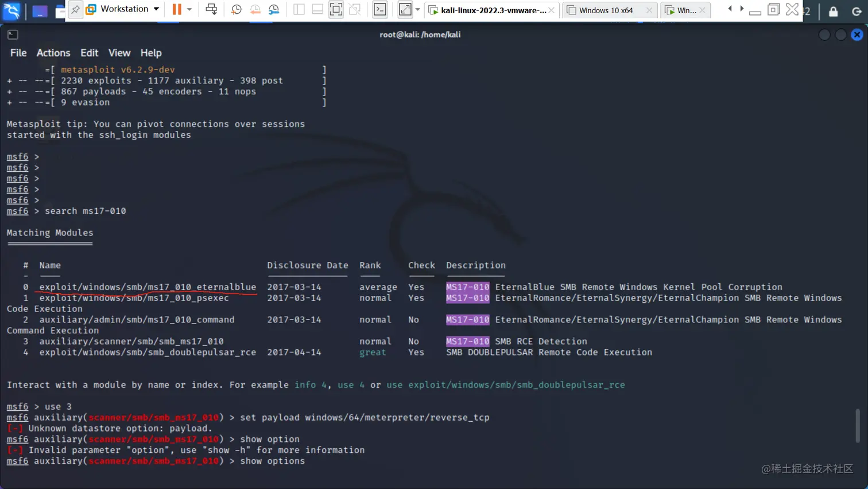Click the 'Check' column header

click(x=421, y=265)
